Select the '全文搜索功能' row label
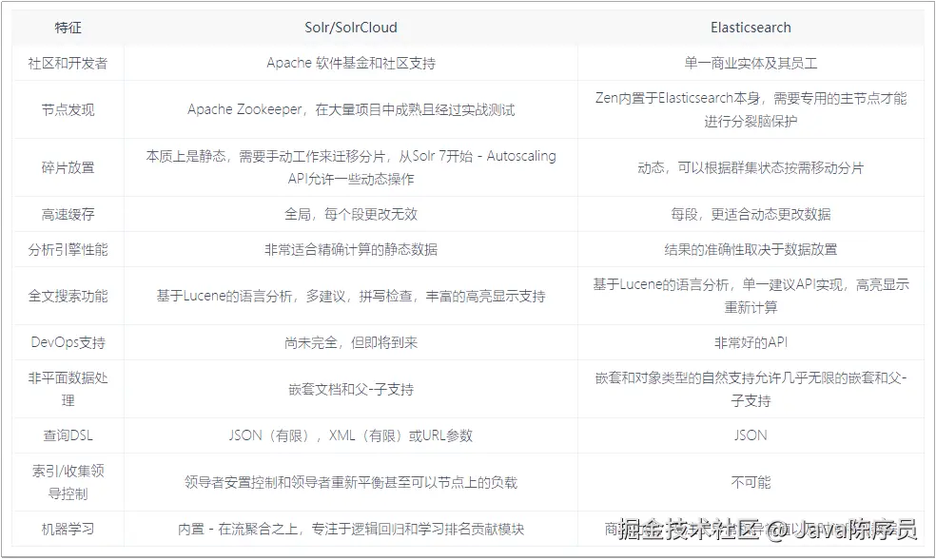936x560 pixels. click(x=68, y=296)
